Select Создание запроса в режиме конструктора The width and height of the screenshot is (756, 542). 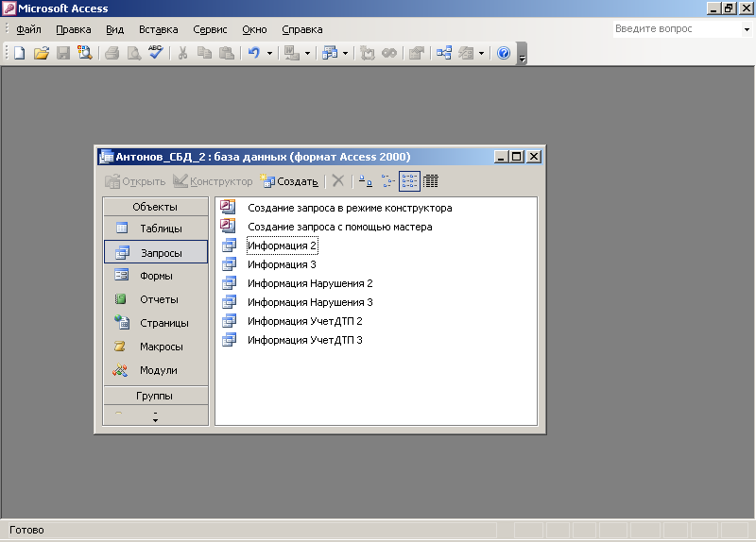coord(336,208)
